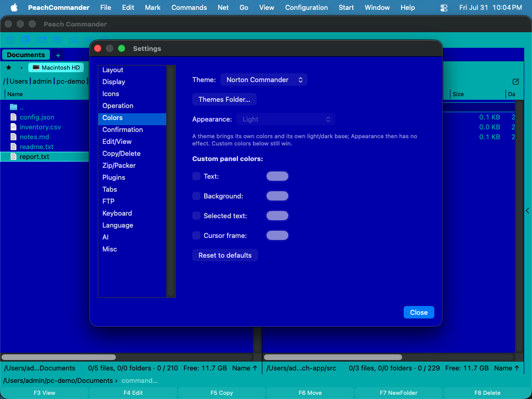Click F3 View button
This screenshot has width=532, height=399.
pyautogui.click(x=45, y=393)
